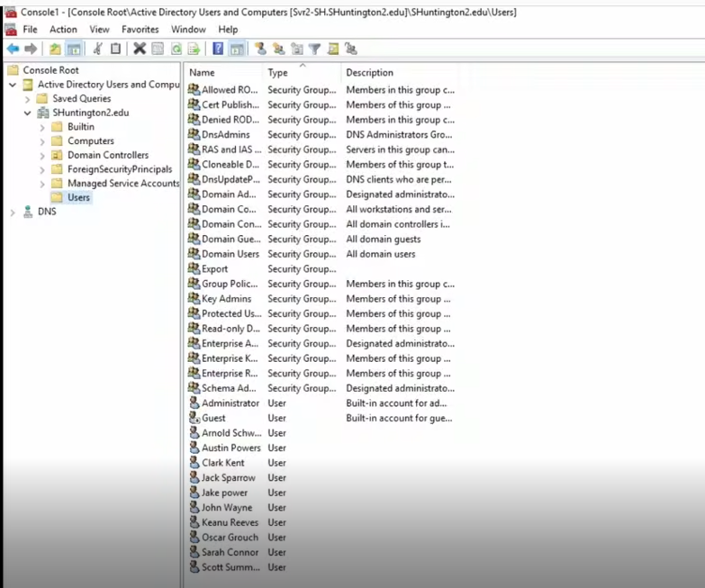
Task: Expand the Computers container
Action: (42, 141)
